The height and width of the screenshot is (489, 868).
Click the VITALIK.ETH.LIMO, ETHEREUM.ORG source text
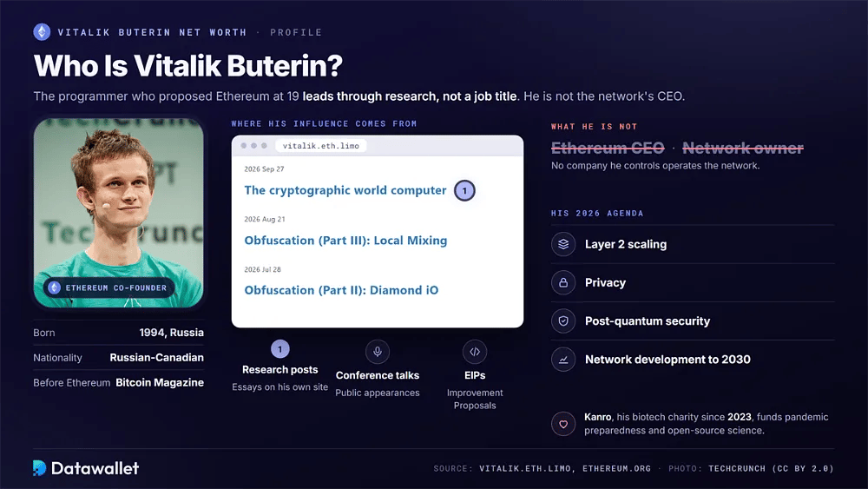[565, 468]
